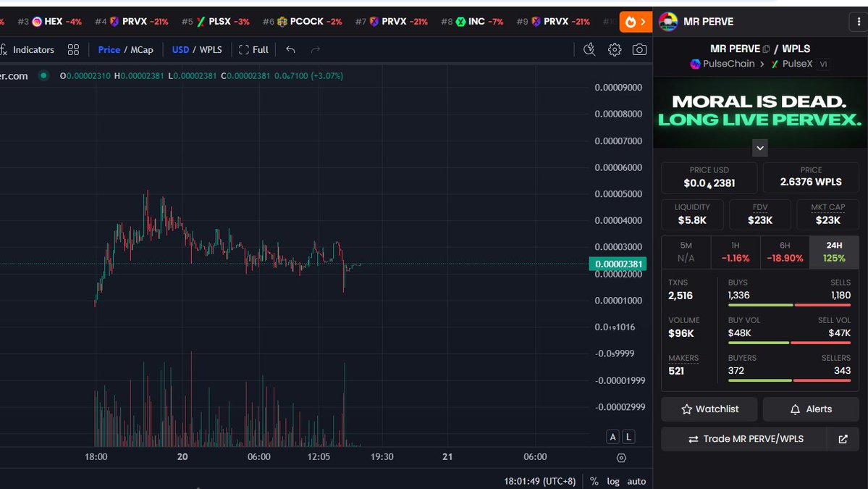Screen dimensions: 868x489
Task: Select USD as chart currency
Action: [x=180, y=50]
